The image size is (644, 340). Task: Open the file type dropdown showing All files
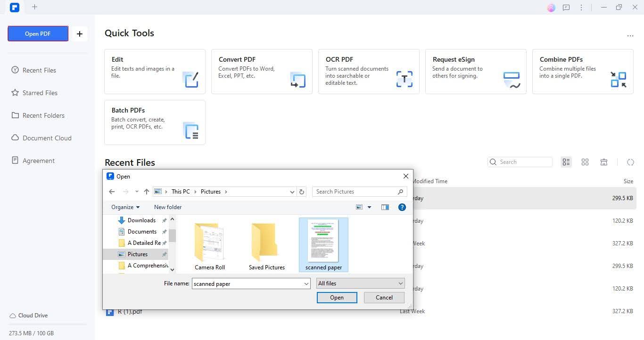(360, 283)
